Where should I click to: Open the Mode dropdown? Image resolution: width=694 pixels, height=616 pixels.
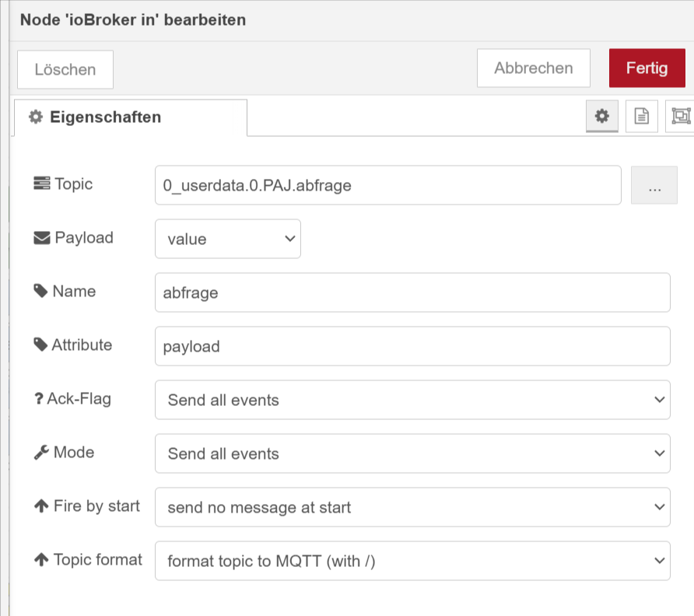coord(412,453)
